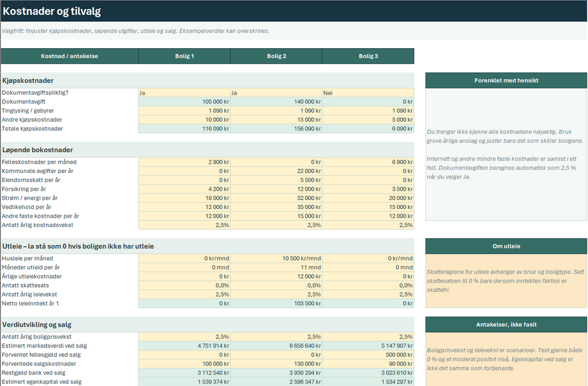This screenshot has height=386, width=588.
Task: Select Husleie per måned value 10 500 kr/mnd
Action: click(x=276, y=258)
